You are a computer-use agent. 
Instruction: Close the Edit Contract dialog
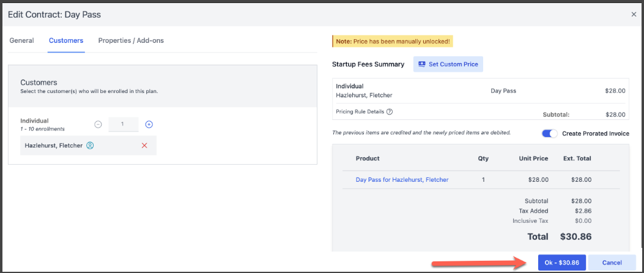click(x=634, y=13)
